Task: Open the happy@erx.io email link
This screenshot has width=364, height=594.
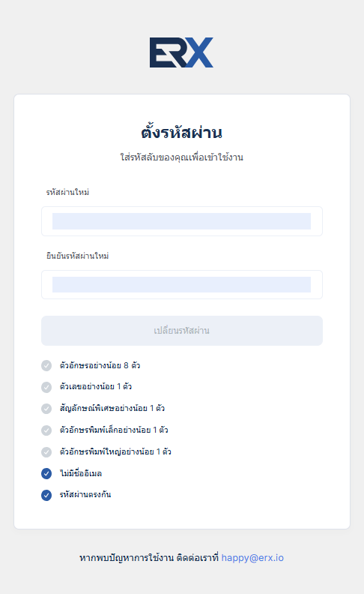Action: click(252, 558)
